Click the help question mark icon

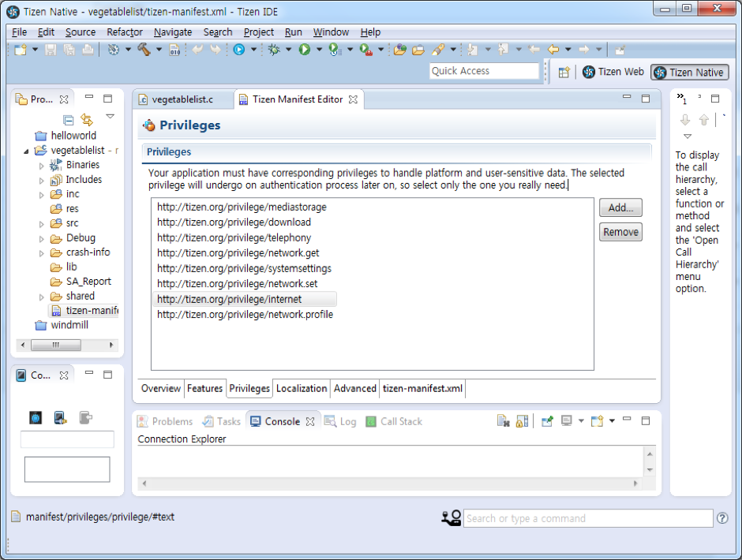722,518
